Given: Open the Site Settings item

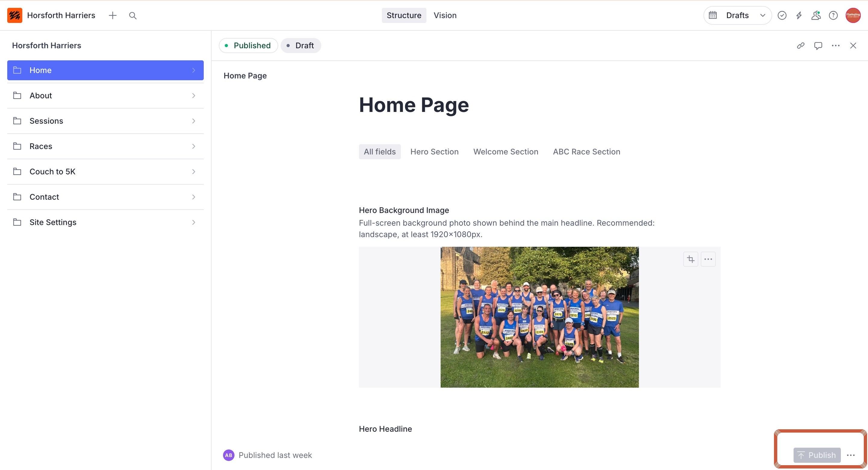Looking at the screenshot, I should pyautogui.click(x=105, y=222).
